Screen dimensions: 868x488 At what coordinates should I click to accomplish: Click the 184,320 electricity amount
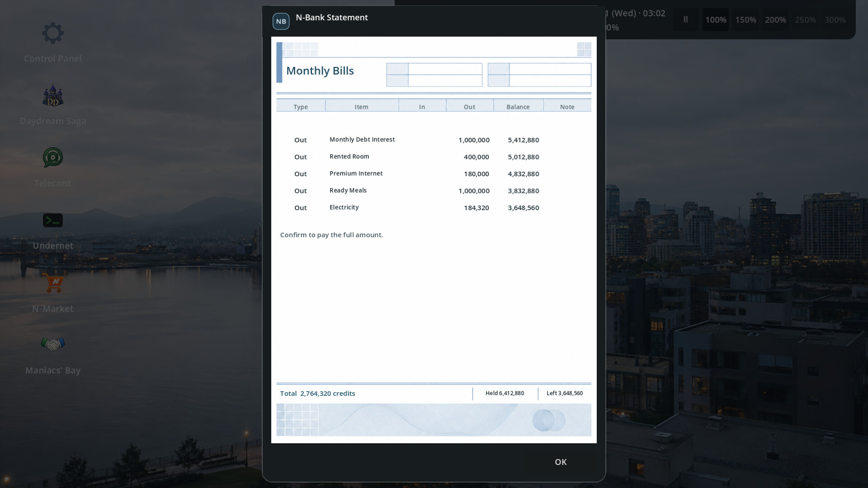pyautogui.click(x=476, y=208)
